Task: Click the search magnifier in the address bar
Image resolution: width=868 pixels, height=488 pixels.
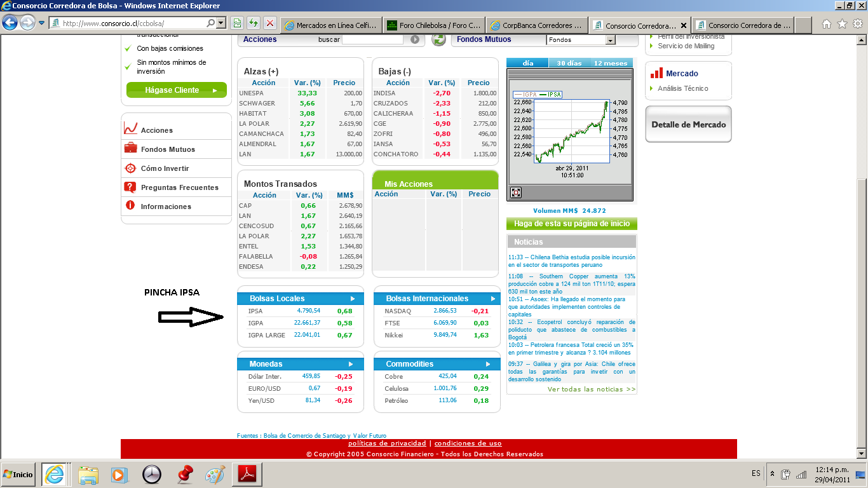Action: coord(211,24)
